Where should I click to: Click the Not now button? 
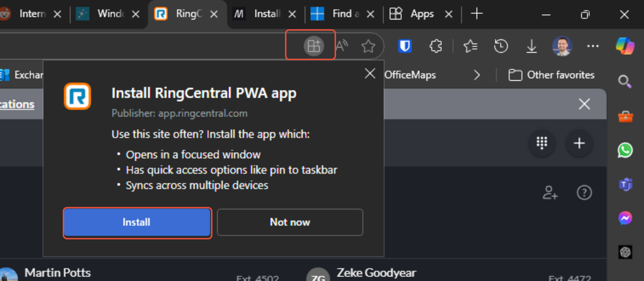click(x=290, y=222)
